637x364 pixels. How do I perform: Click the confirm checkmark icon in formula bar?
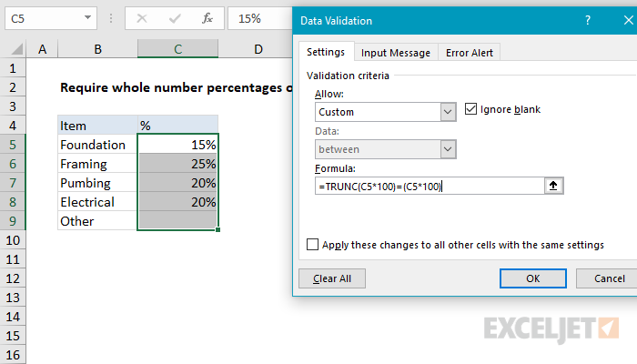pos(175,18)
